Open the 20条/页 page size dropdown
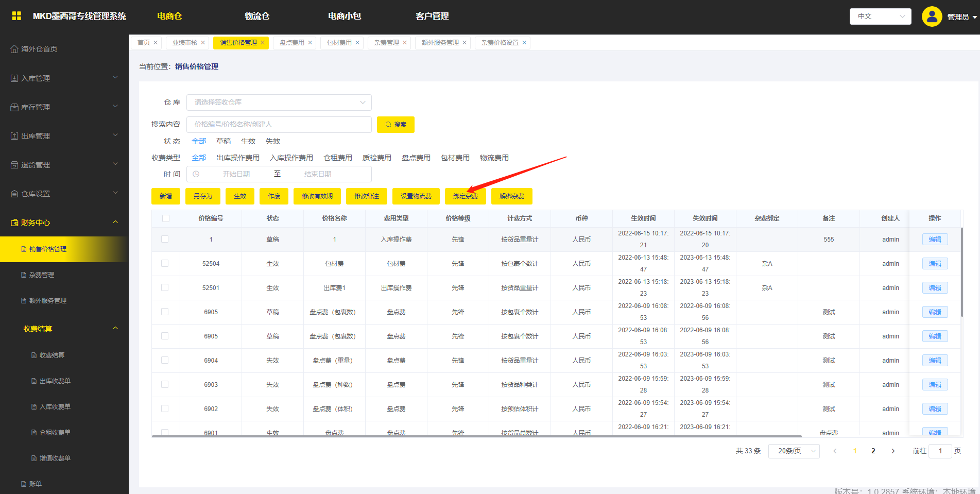Screen dimensions: 980x494 (x=794, y=451)
